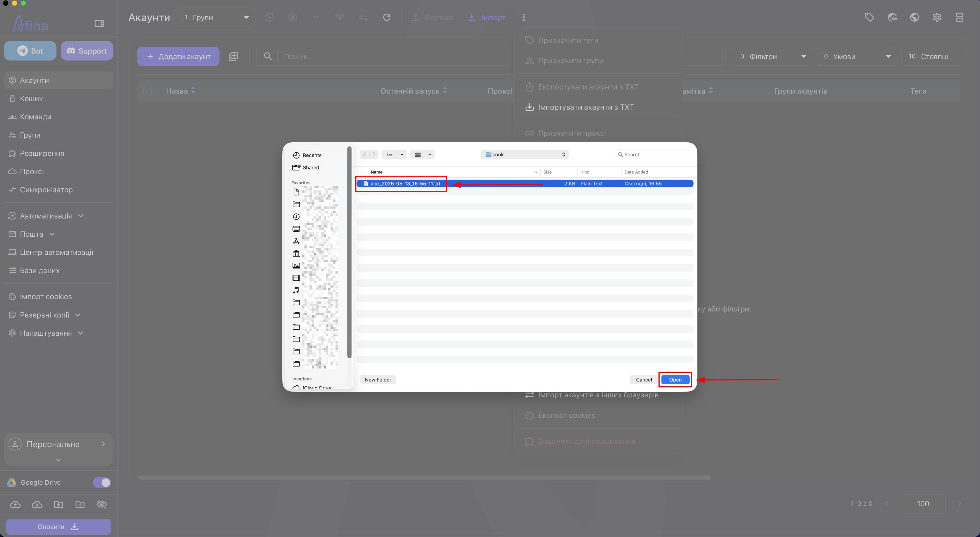Expand the Налаштування sidebar section
The width and height of the screenshot is (980, 537).
tap(80, 333)
